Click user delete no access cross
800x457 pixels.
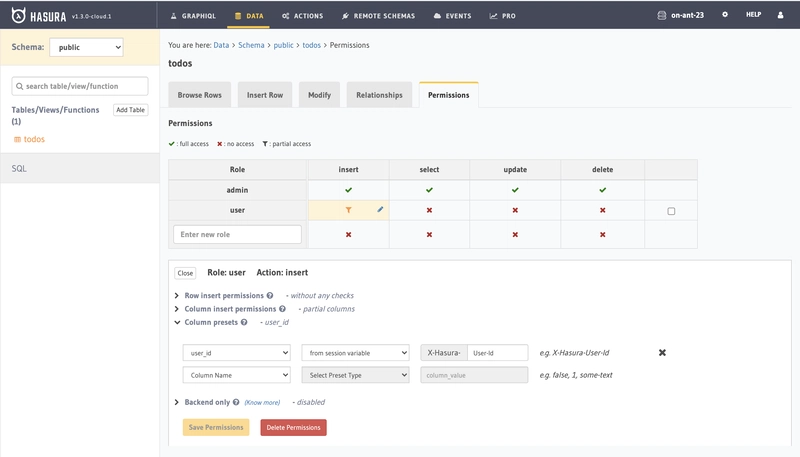click(x=603, y=210)
